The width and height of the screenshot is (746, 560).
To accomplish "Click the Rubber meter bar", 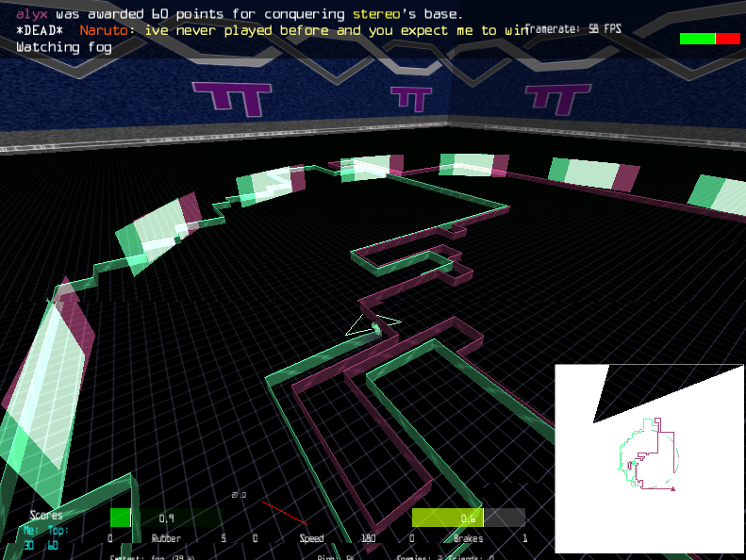I will coord(166,518).
